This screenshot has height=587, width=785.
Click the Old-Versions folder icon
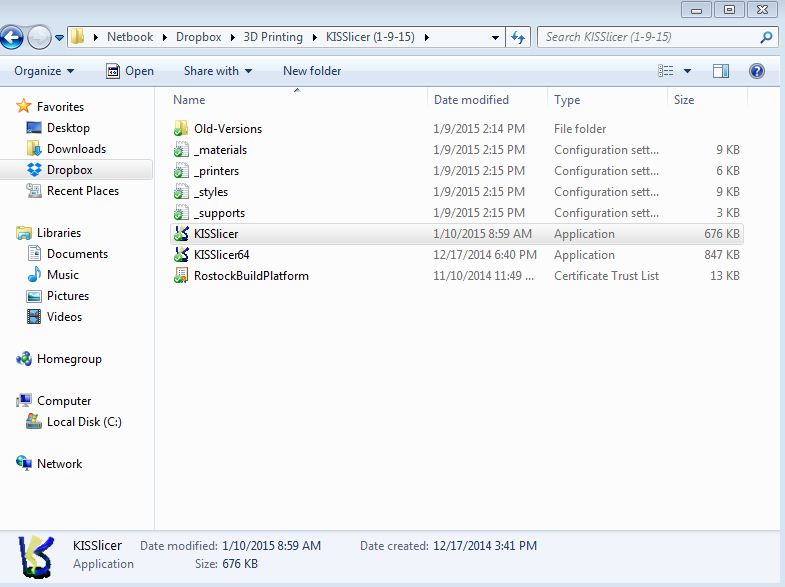[x=181, y=129]
